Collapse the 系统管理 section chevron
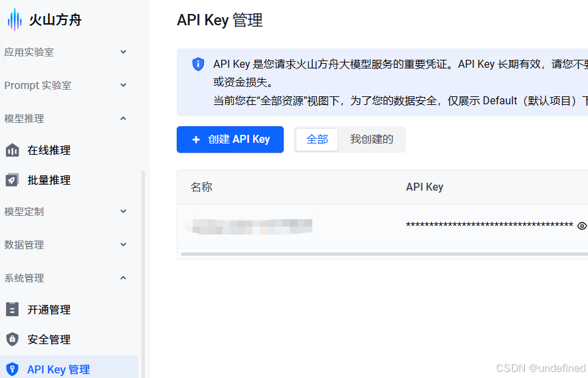Image resolution: width=588 pixels, height=378 pixels. (x=123, y=278)
